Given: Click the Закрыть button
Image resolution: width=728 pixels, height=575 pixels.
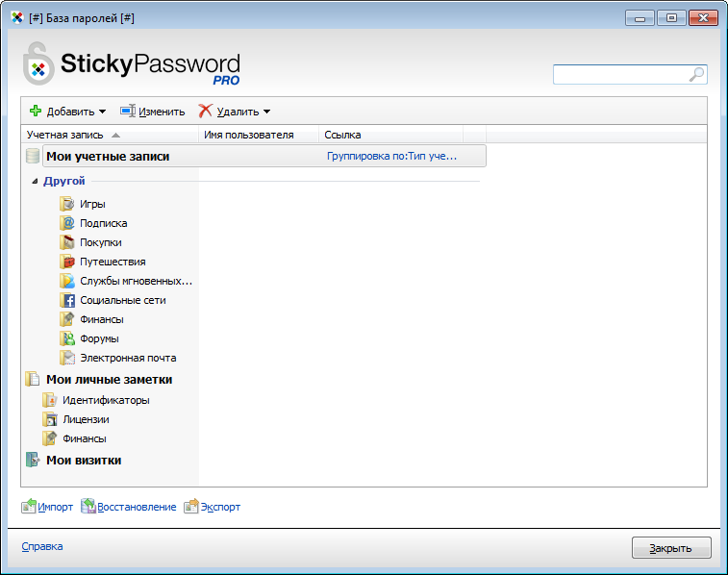Looking at the screenshot, I should (x=671, y=548).
